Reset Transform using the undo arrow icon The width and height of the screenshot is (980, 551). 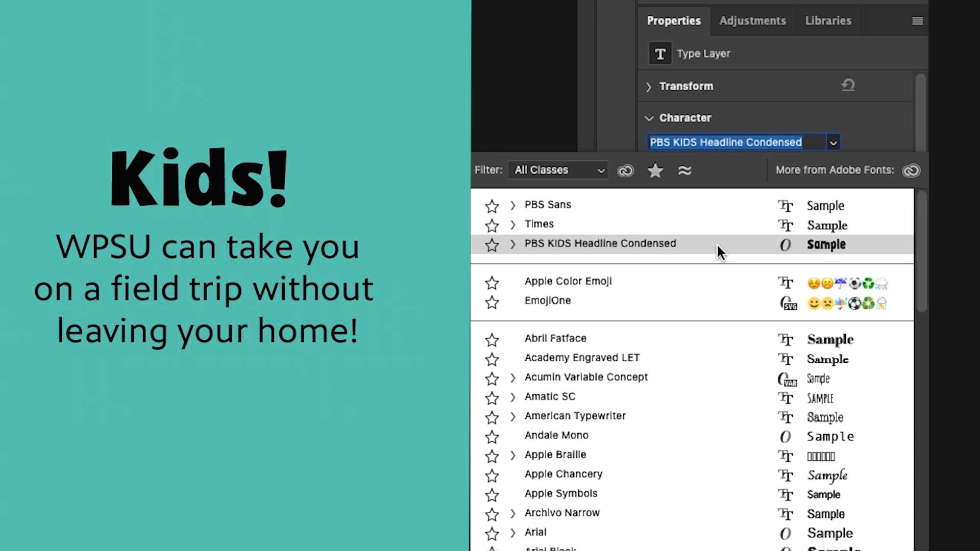(848, 85)
